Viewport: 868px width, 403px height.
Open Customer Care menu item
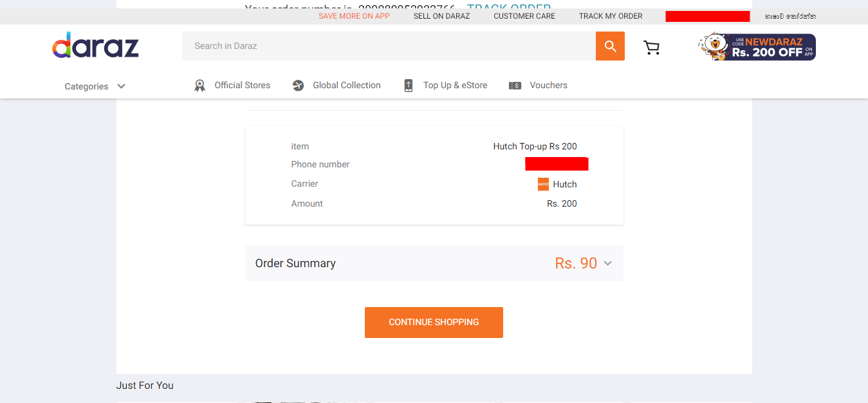click(524, 16)
